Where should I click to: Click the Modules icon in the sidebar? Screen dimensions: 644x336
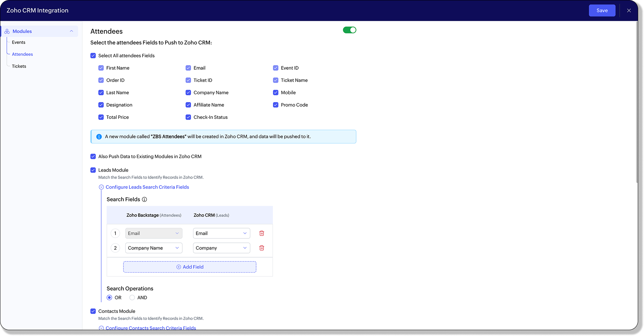click(7, 32)
